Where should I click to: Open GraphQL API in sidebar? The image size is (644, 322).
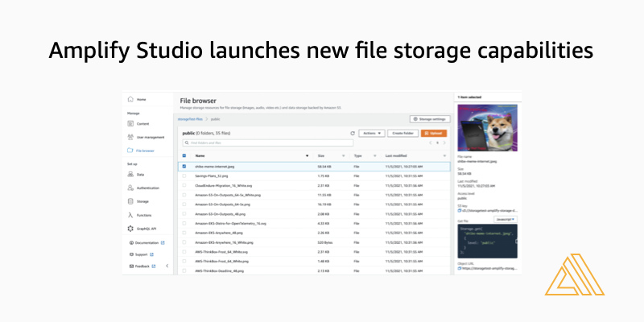click(148, 229)
